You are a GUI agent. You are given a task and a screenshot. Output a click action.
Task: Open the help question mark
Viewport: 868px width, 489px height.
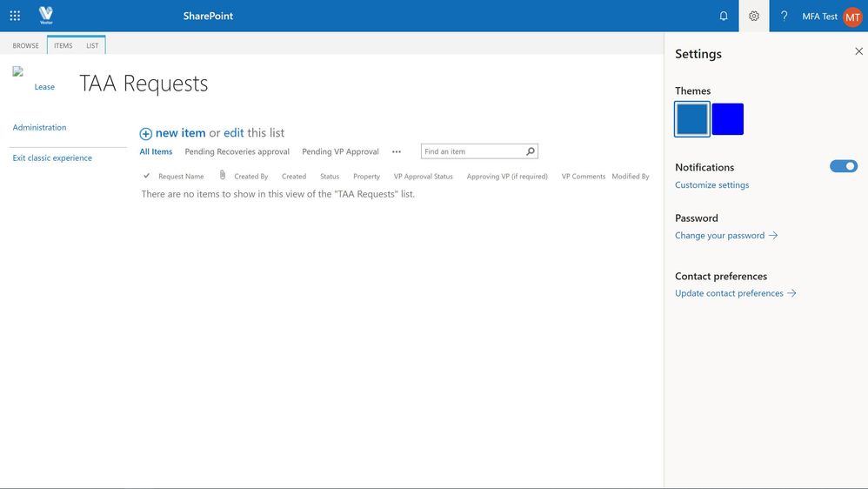coord(784,16)
